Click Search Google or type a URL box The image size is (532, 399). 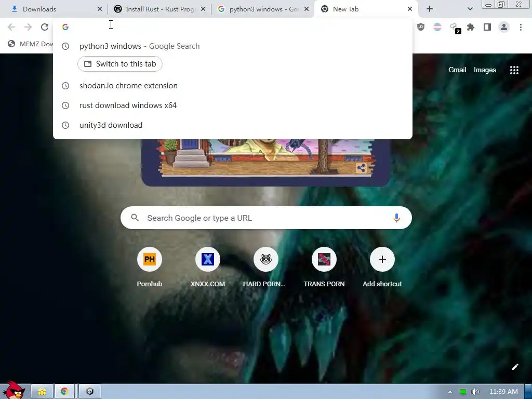(266, 218)
